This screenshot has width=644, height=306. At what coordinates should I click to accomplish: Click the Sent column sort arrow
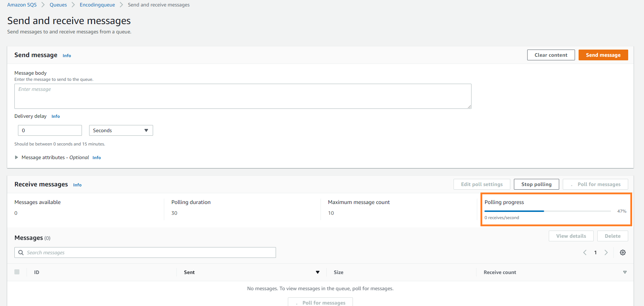[318, 272]
